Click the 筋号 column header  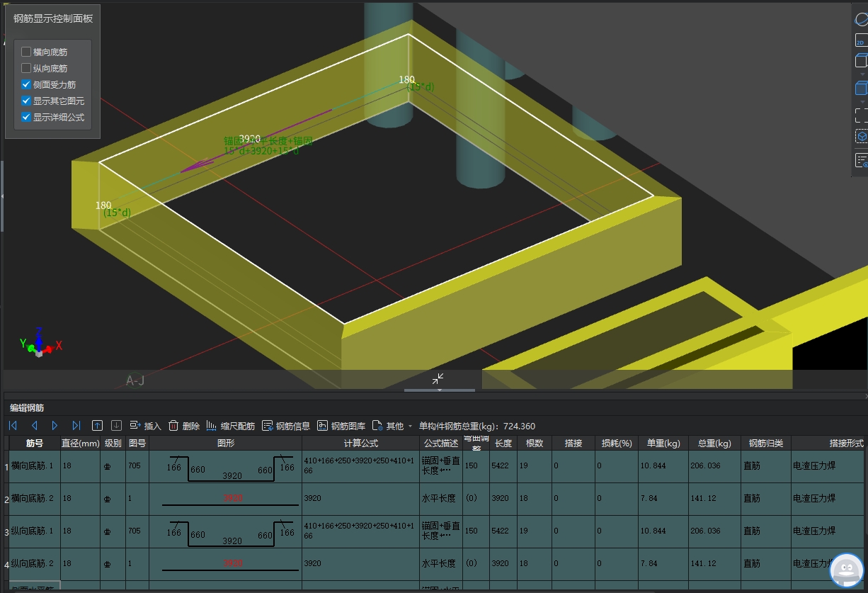pyautogui.click(x=35, y=444)
